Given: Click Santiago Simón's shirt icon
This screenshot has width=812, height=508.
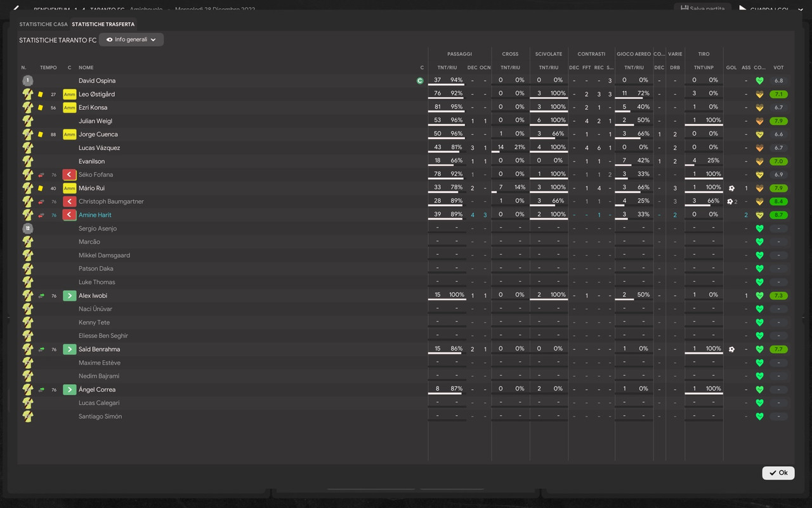Looking at the screenshot, I should click(27, 416).
